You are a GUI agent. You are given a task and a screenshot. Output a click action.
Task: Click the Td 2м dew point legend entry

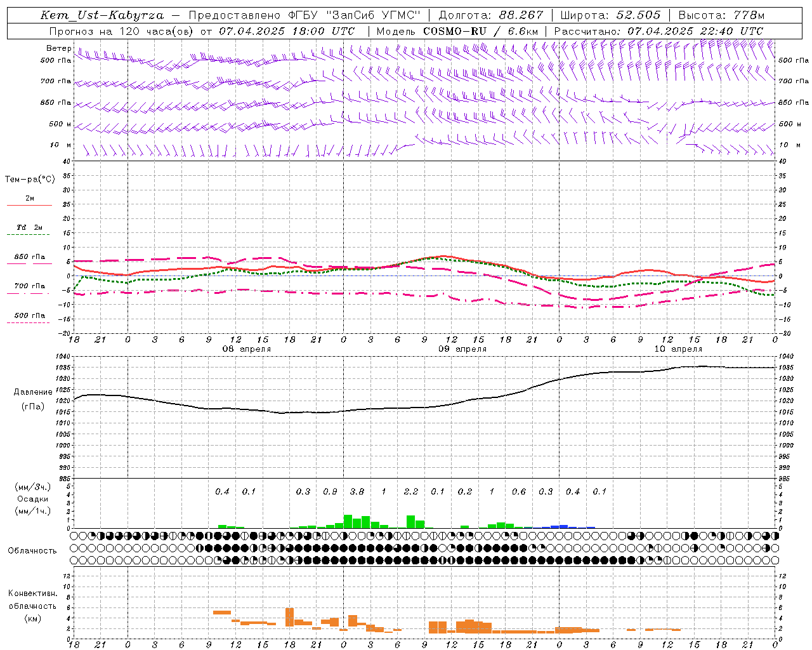pos(29,227)
